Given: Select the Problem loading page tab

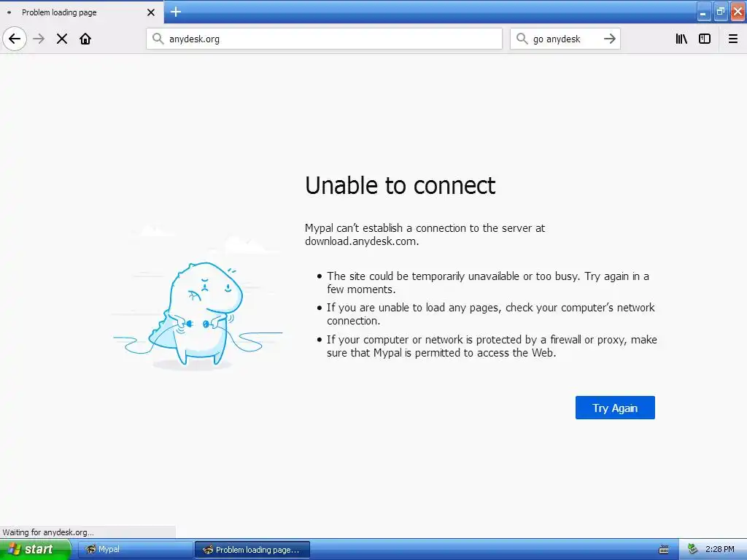Looking at the screenshot, I should (82, 12).
